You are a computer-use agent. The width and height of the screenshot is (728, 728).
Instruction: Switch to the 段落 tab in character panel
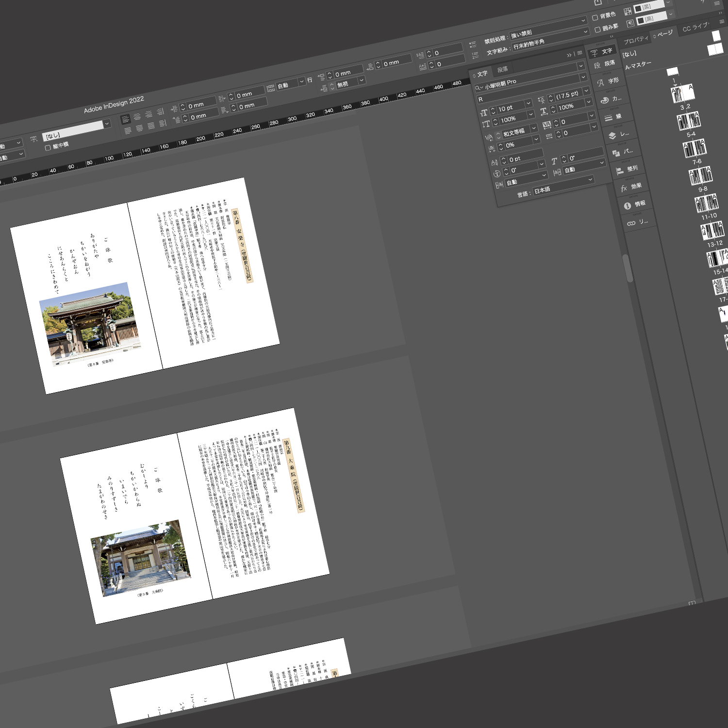tap(503, 69)
